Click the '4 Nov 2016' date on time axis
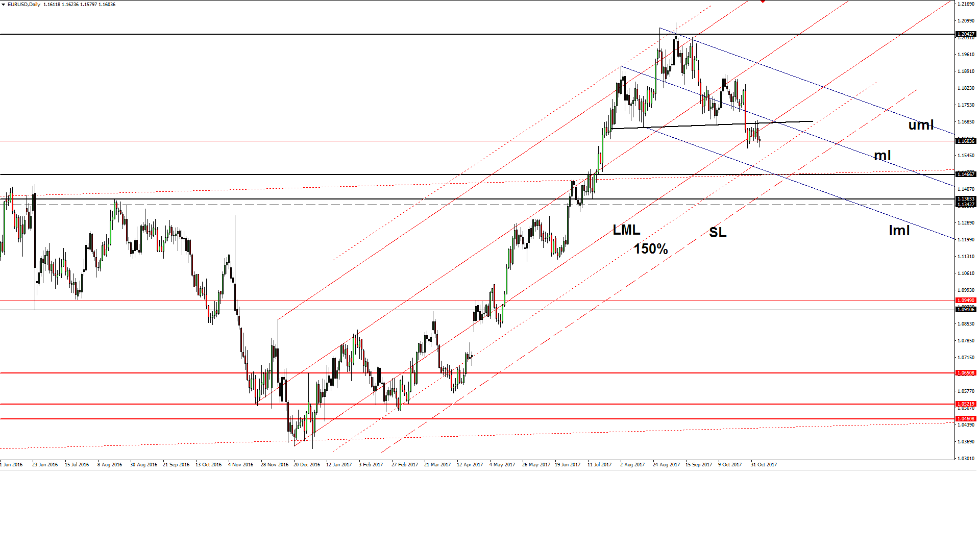Image resolution: width=980 pixels, height=551 pixels. click(241, 465)
